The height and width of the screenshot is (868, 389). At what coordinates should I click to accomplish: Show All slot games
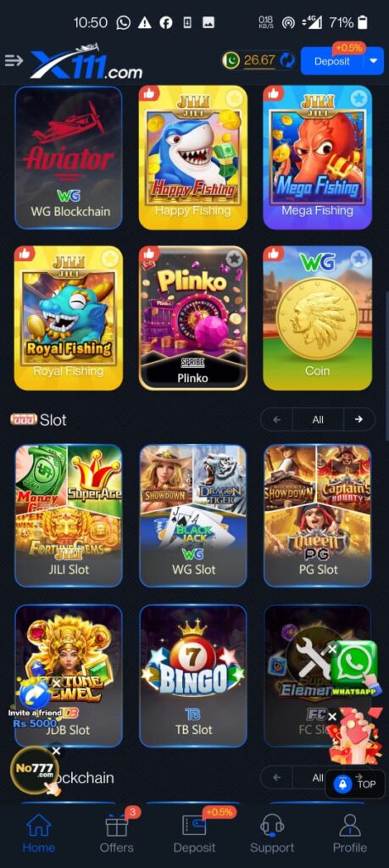point(318,420)
